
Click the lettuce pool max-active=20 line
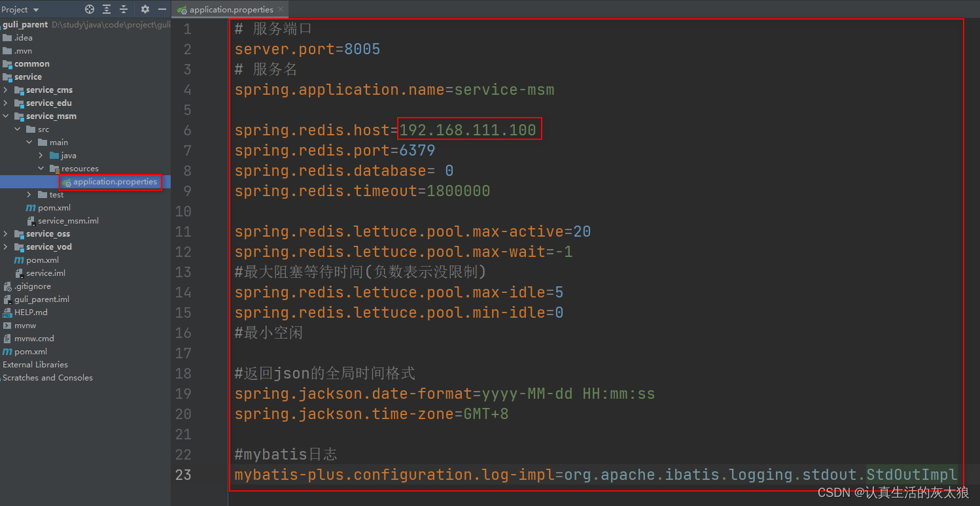pyautogui.click(x=413, y=231)
